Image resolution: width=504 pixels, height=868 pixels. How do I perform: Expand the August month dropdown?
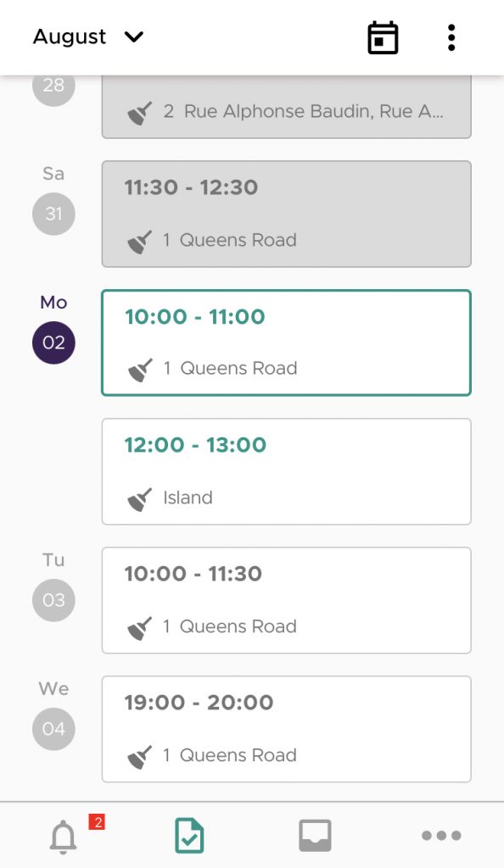click(x=88, y=36)
